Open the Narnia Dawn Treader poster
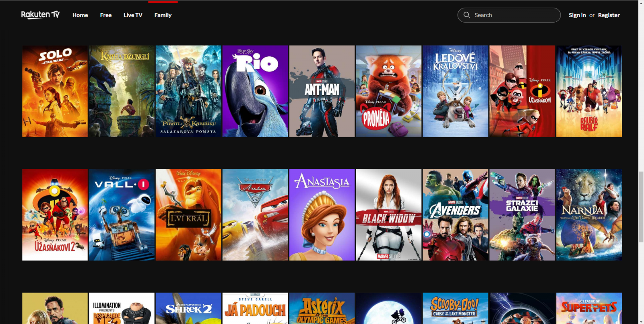This screenshot has height=324, width=644. tap(589, 215)
